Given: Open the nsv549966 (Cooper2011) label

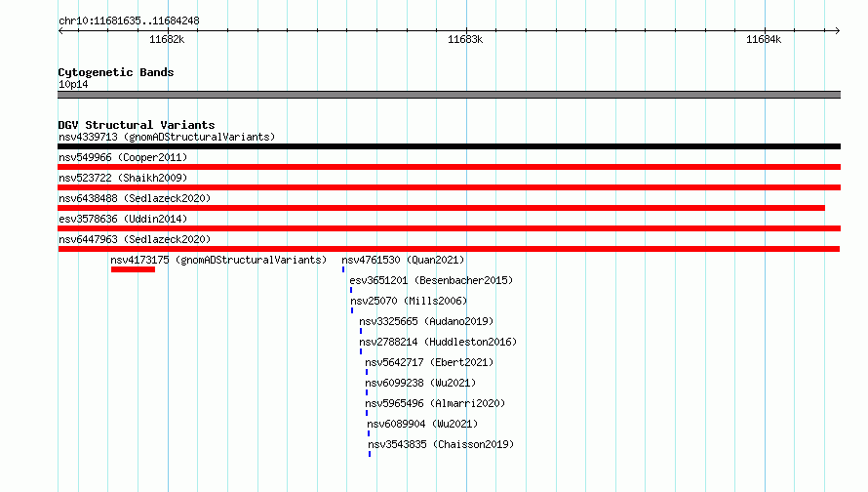Looking at the screenshot, I should point(123,157).
